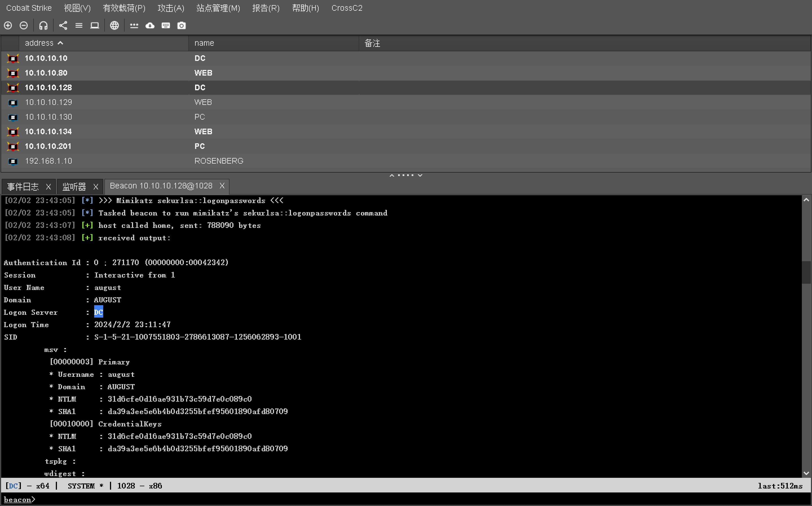
Task: Switch to pivot graph view icon
Action: pos(63,25)
